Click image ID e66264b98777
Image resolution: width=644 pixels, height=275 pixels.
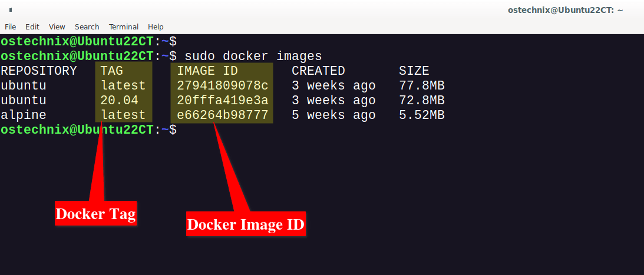(x=223, y=115)
